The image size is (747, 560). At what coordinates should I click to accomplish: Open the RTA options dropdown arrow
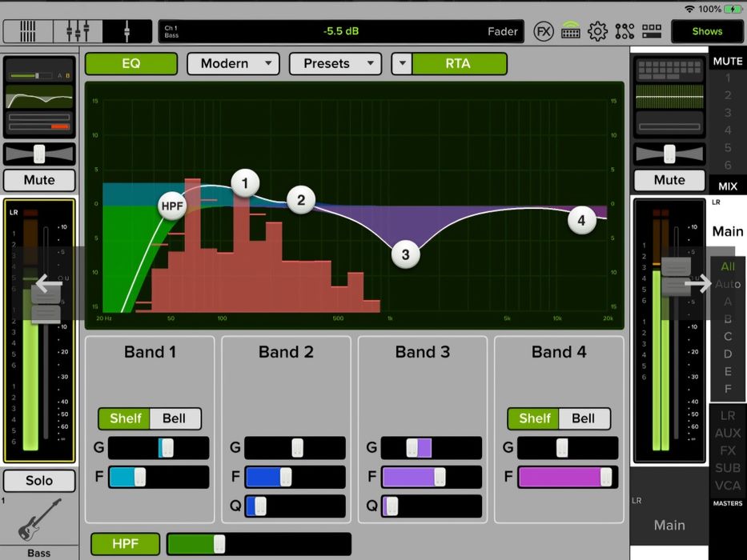click(x=402, y=63)
